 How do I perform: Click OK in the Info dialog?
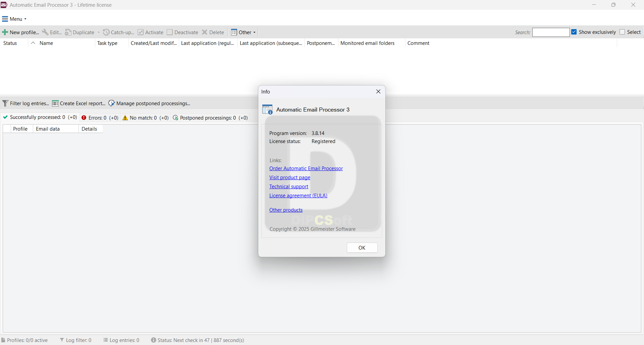coord(362,248)
